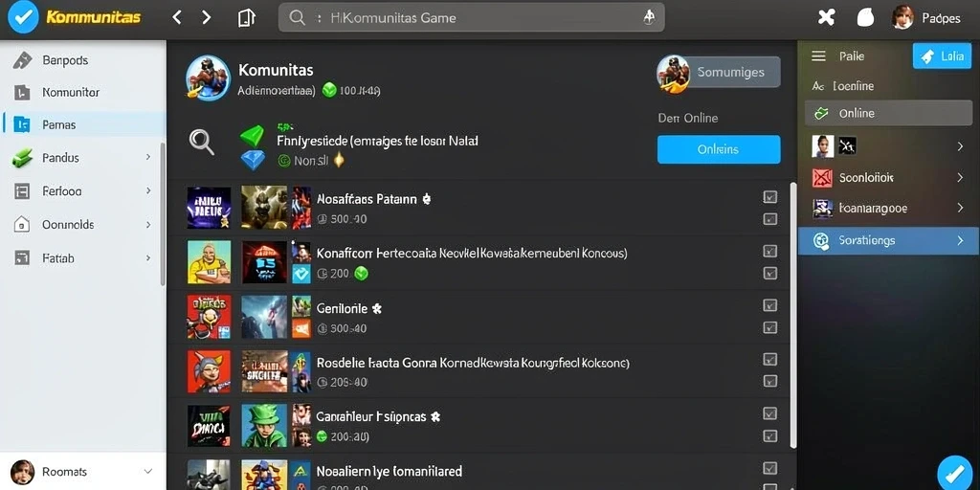
Task: Expand the Soonloiioic row chevron
Action: (960, 177)
